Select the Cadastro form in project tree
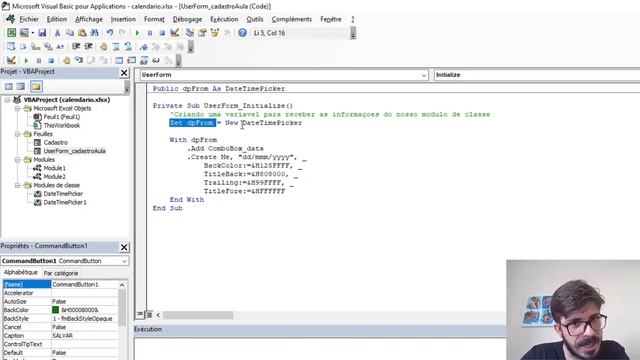The height and width of the screenshot is (360, 640). [56, 142]
